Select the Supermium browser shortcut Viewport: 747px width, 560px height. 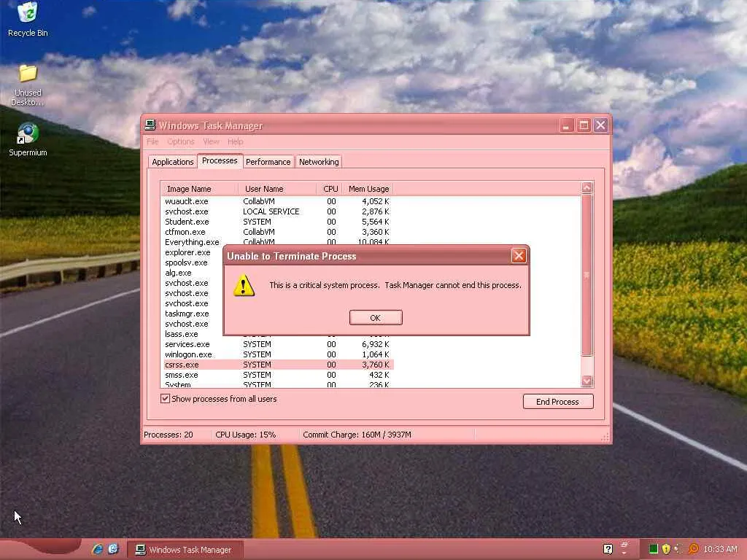coord(28,139)
